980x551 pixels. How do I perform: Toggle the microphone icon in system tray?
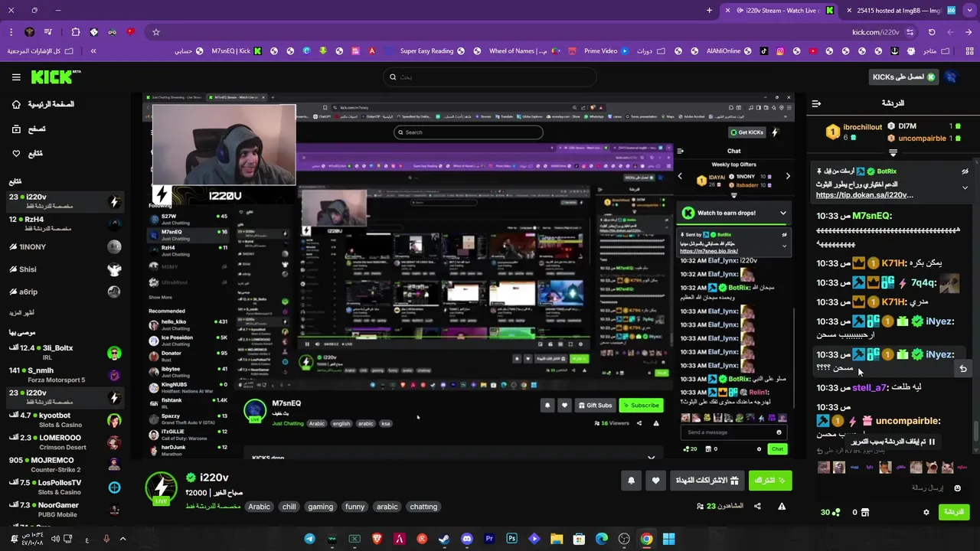tap(106, 539)
